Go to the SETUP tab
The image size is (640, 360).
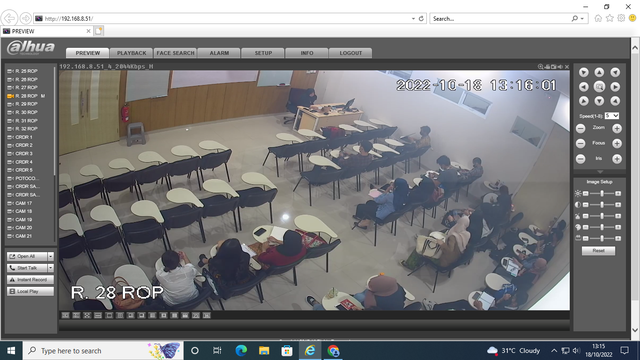point(263,53)
